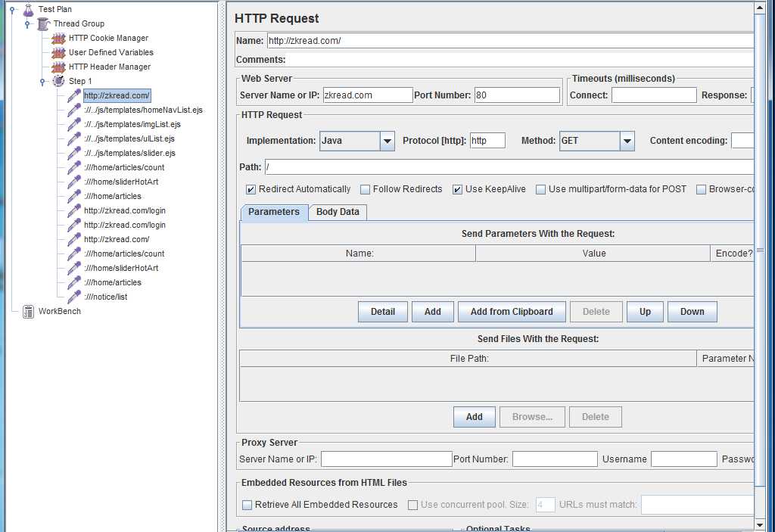Switch to the Body Data tab

(x=338, y=213)
